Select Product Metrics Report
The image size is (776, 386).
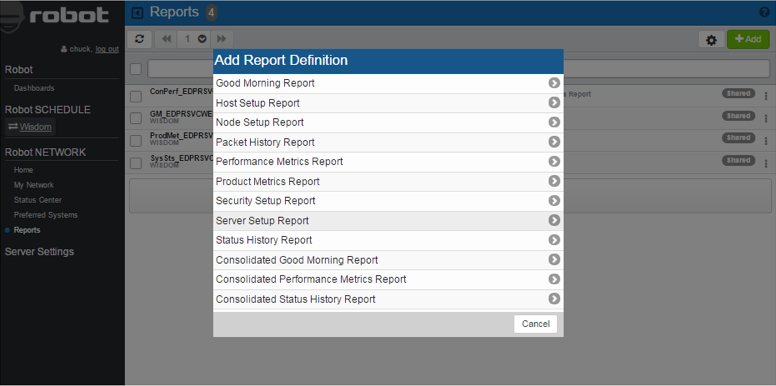click(388, 181)
